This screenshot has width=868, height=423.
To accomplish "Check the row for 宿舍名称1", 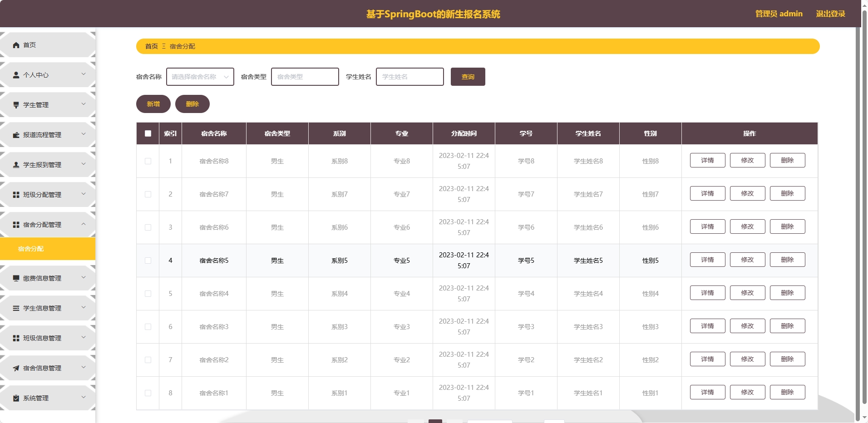I will tap(148, 393).
